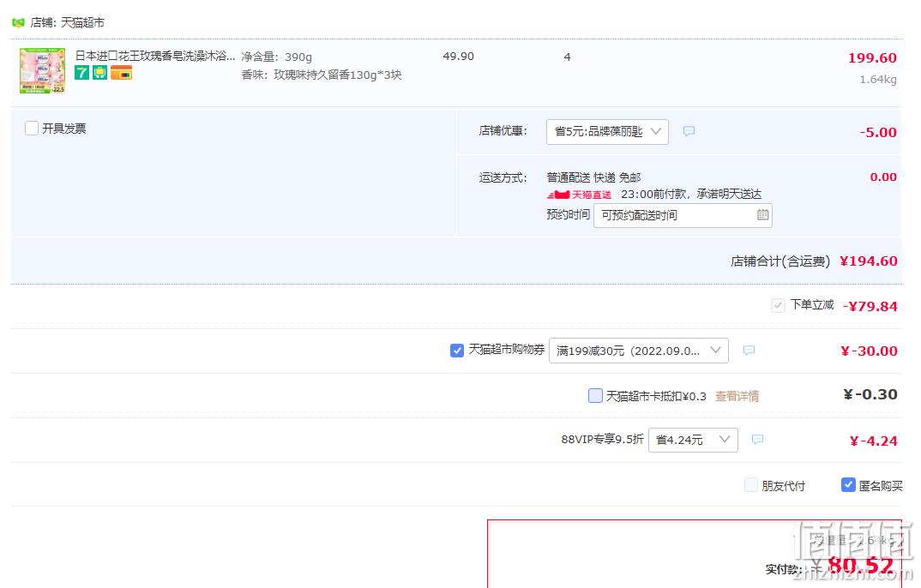
Task: Uncheck the 匿名购买 anonymous purchase checkbox
Action: 848,485
